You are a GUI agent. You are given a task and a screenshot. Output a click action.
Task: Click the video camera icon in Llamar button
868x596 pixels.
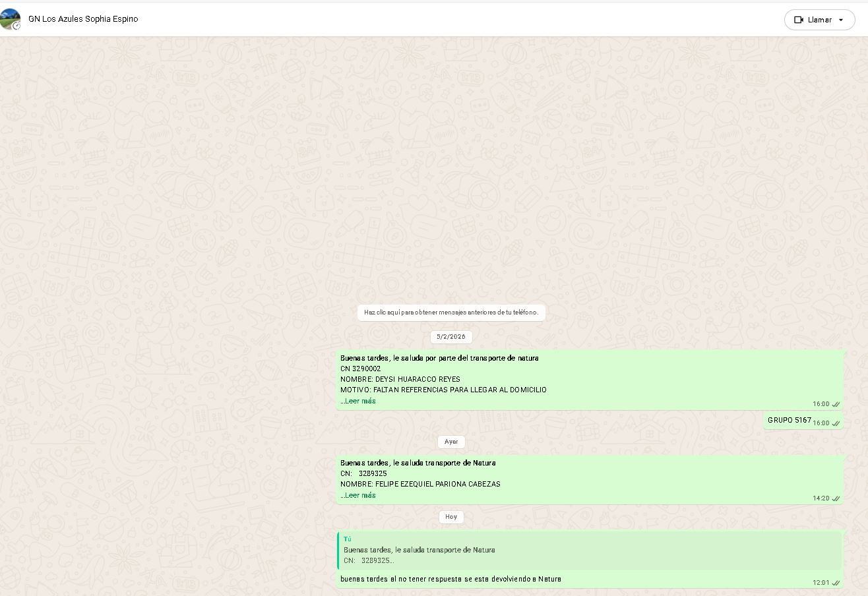[x=799, y=20]
